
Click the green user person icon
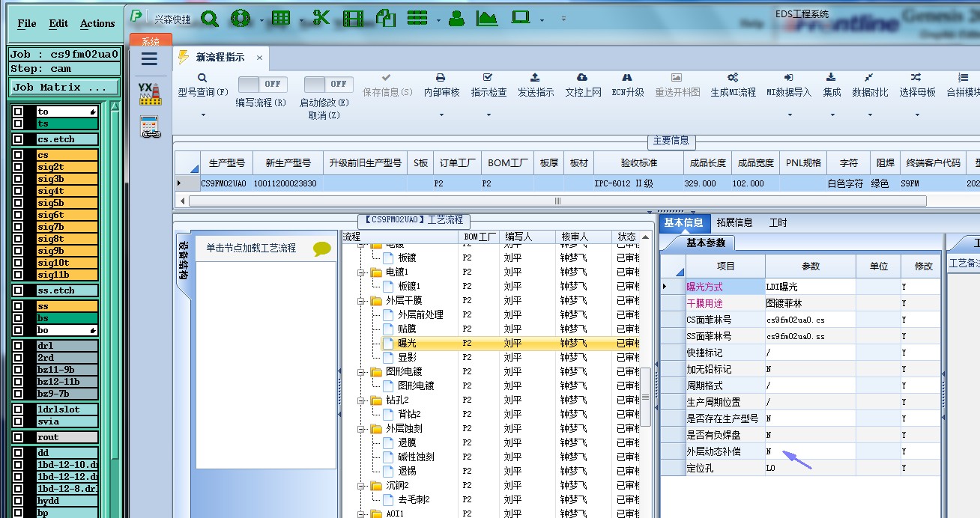pos(456,18)
